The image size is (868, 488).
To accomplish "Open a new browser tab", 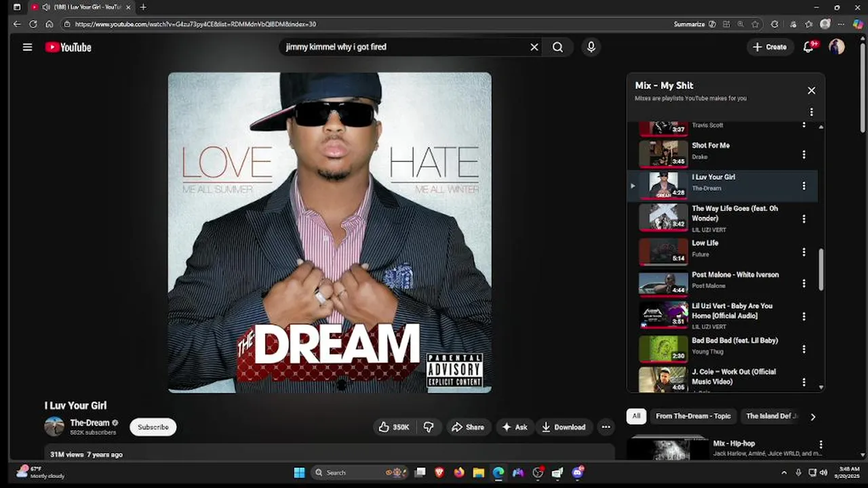I will 142,7.
